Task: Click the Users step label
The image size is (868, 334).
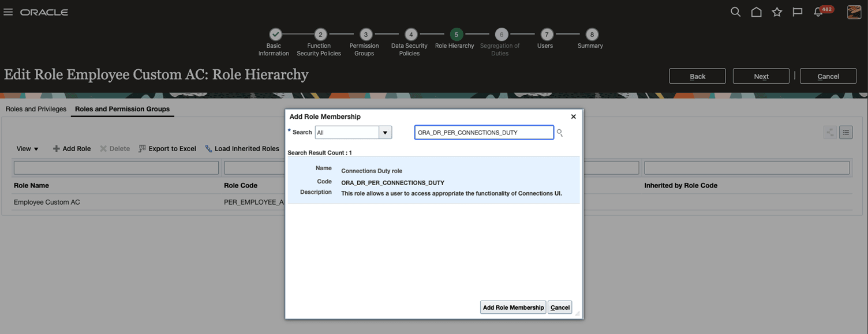Action: click(545, 46)
